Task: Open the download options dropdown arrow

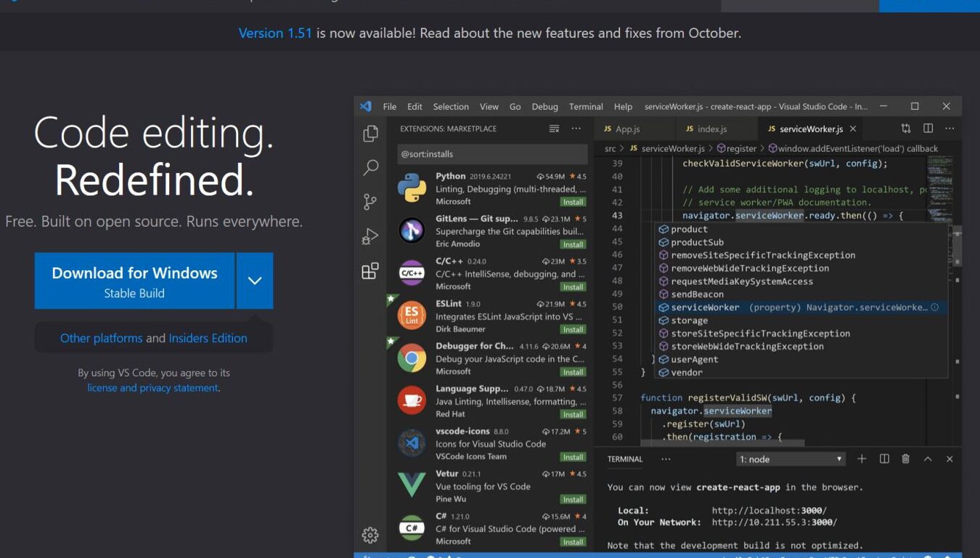Action: (255, 280)
